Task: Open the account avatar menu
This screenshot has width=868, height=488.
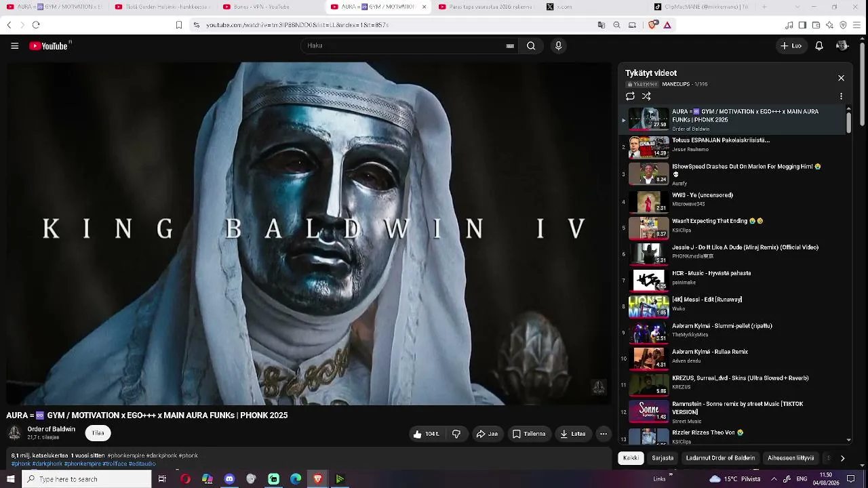Action: point(842,46)
